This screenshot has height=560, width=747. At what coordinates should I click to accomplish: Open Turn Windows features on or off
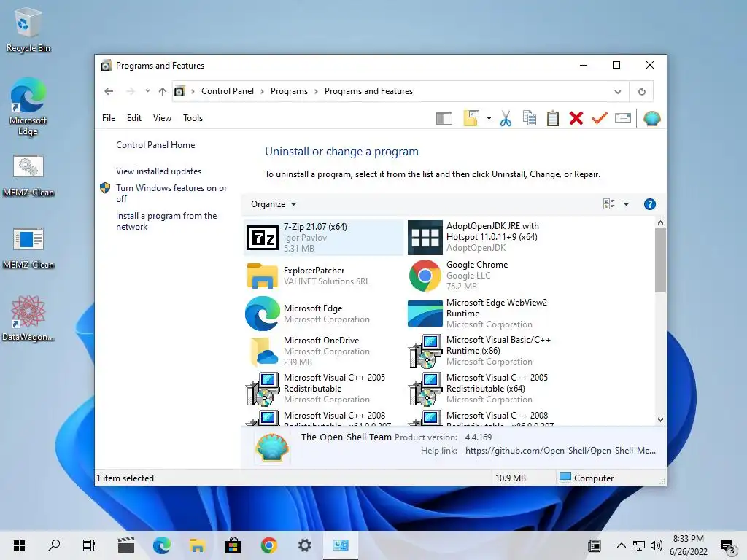[171, 193]
